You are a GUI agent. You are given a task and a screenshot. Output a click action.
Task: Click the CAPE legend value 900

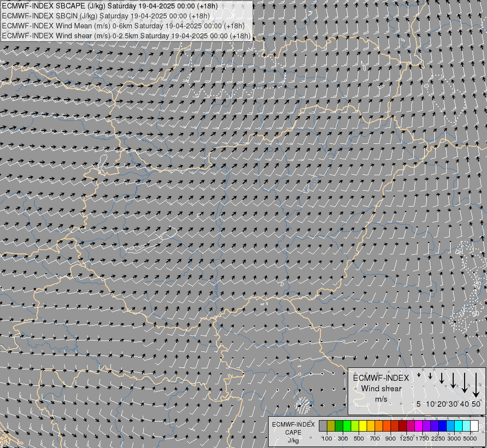coord(390,439)
